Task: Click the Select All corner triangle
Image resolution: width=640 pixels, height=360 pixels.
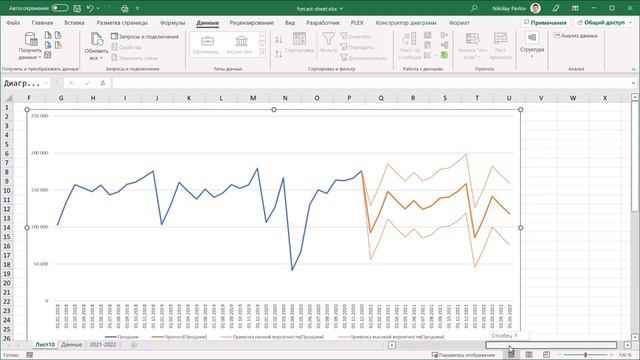Action: 8,98
